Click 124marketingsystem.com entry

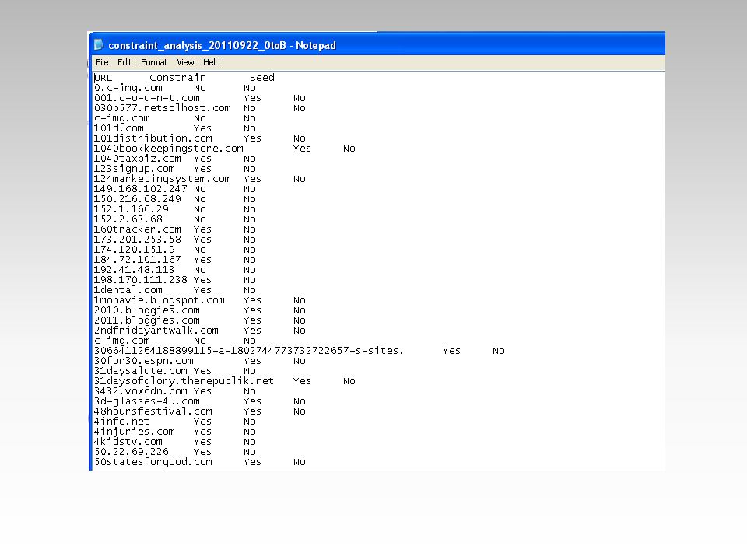(x=163, y=179)
